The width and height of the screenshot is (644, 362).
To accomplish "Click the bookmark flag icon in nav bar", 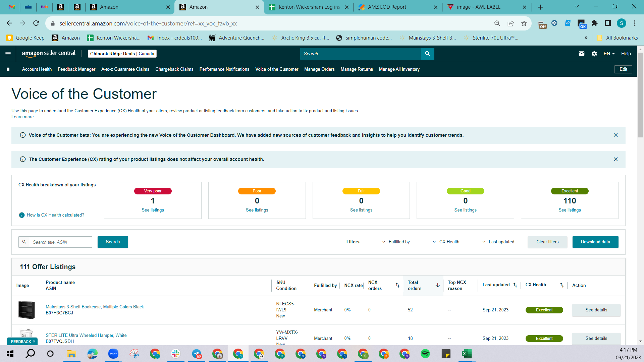I will tap(8, 69).
